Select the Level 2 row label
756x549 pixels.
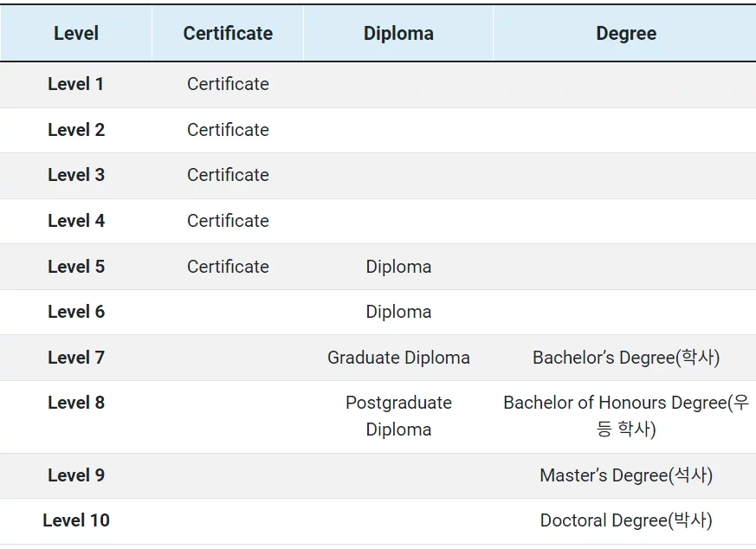pos(76,130)
